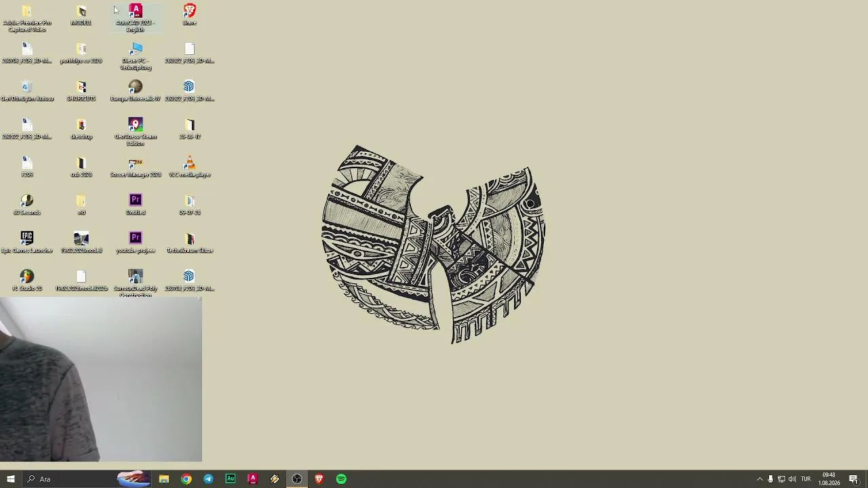Select the MODELL folder on the desktop
This screenshot has width=868, height=488.
click(x=81, y=16)
